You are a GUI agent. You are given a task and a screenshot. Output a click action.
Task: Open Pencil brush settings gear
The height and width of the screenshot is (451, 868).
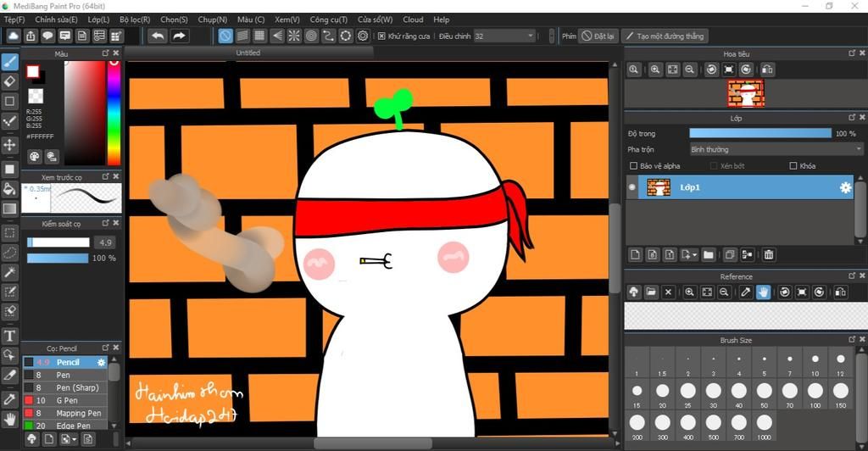tap(102, 363)
